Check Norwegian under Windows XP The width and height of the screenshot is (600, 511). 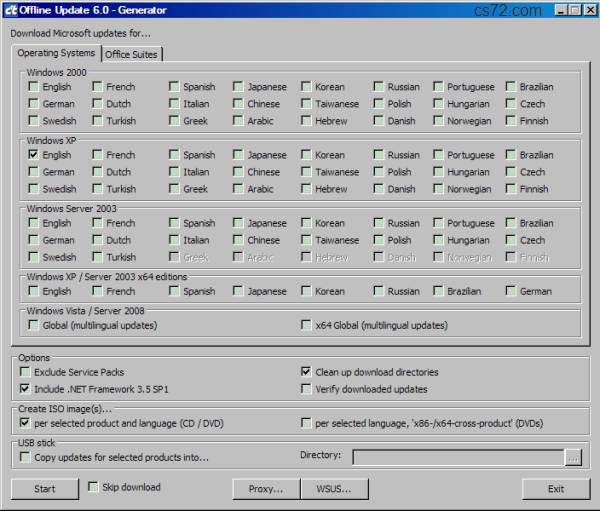click(438, 189)
